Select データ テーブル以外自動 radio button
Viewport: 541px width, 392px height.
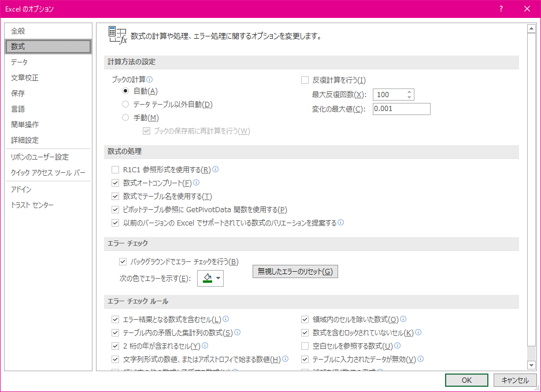tap(125, 104)
